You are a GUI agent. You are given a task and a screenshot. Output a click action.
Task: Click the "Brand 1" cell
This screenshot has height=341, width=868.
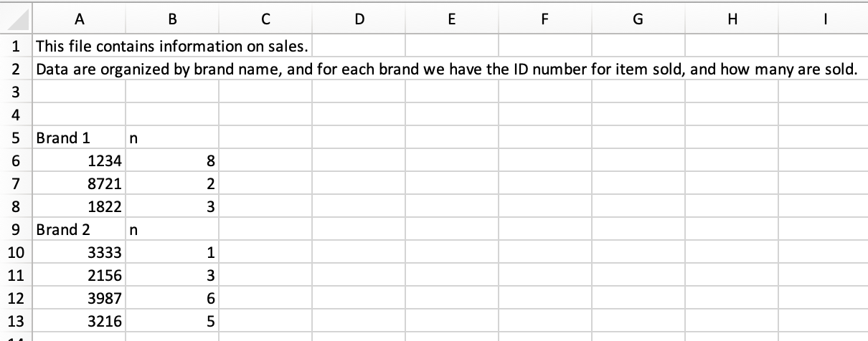tap(78, 138)
